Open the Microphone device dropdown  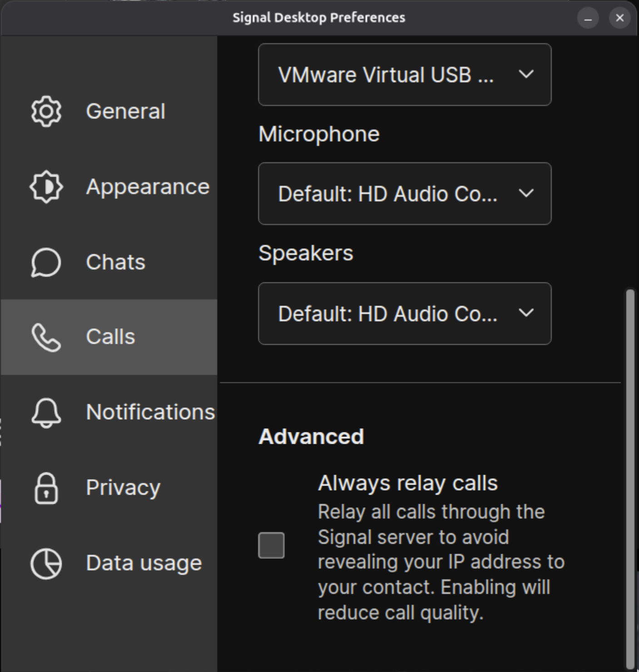[404, 194]
